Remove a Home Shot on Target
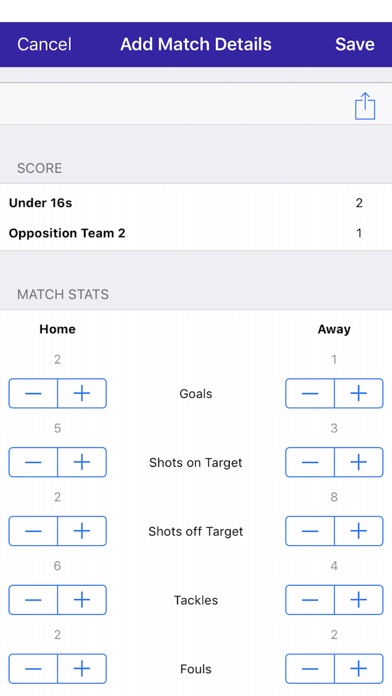392x696 pixels. 33,462
